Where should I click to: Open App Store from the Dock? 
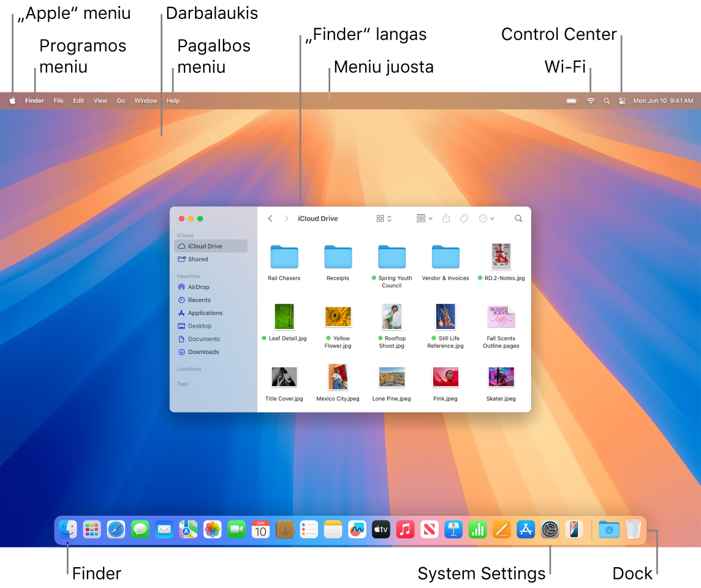(526, 530)
